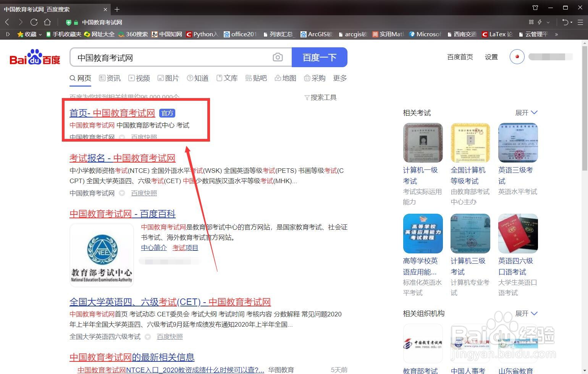Switch to the 地图 tab
Image resolution: width=588 pixels, height=374 pixels.
(x=286, y=78)
